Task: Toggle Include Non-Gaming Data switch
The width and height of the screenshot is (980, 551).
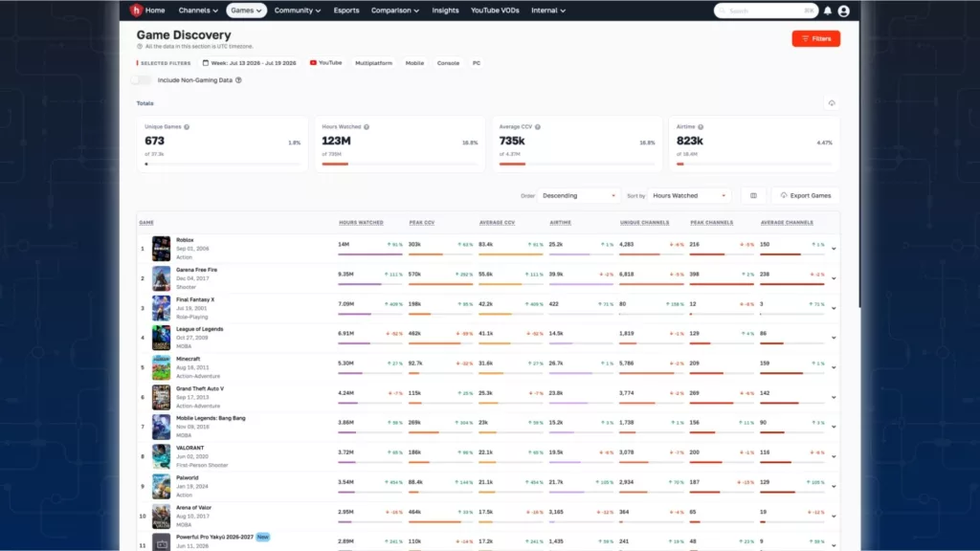Action: [141, 80]
